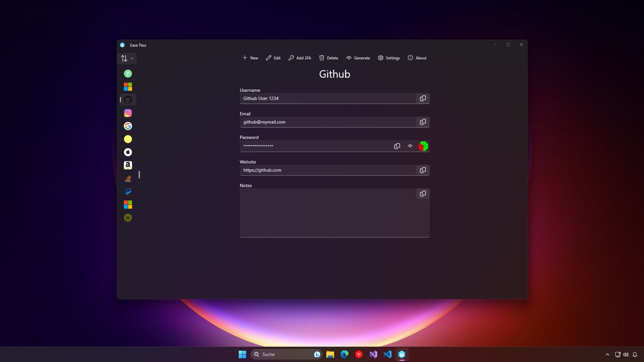Expand the system tray hidden icons chevron

[x=608, y=355]
